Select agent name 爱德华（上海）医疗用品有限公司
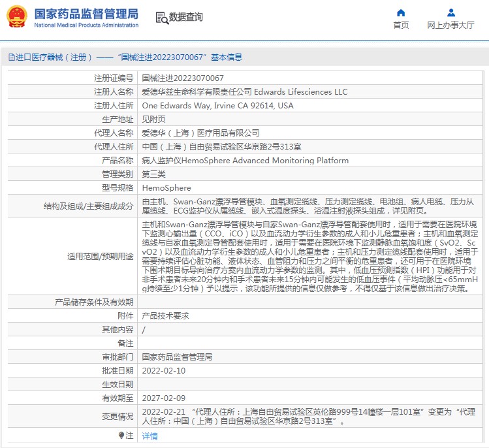Image resolution: width=489 pixels, height=448 pixels. click(x=200, y=133)
